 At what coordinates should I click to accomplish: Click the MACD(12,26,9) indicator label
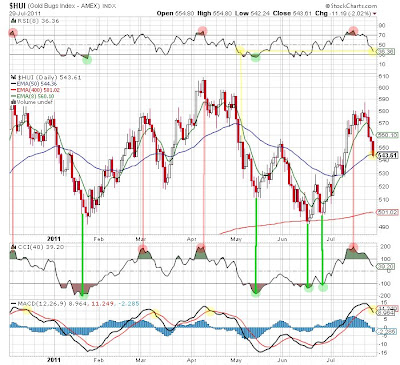point(42,304)
